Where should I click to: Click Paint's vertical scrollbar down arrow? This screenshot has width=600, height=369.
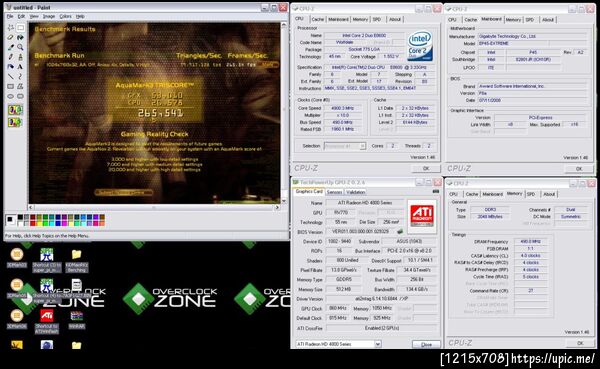pos(284,201)
